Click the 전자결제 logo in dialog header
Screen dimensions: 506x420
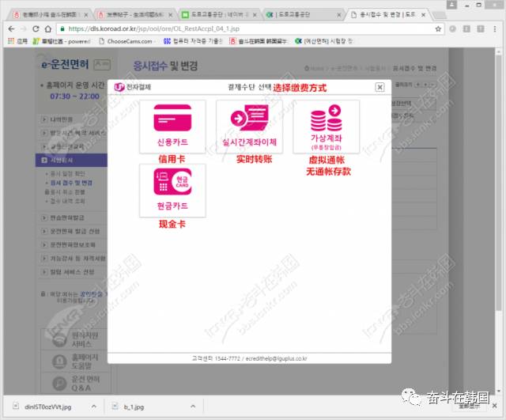click(133, 87)
